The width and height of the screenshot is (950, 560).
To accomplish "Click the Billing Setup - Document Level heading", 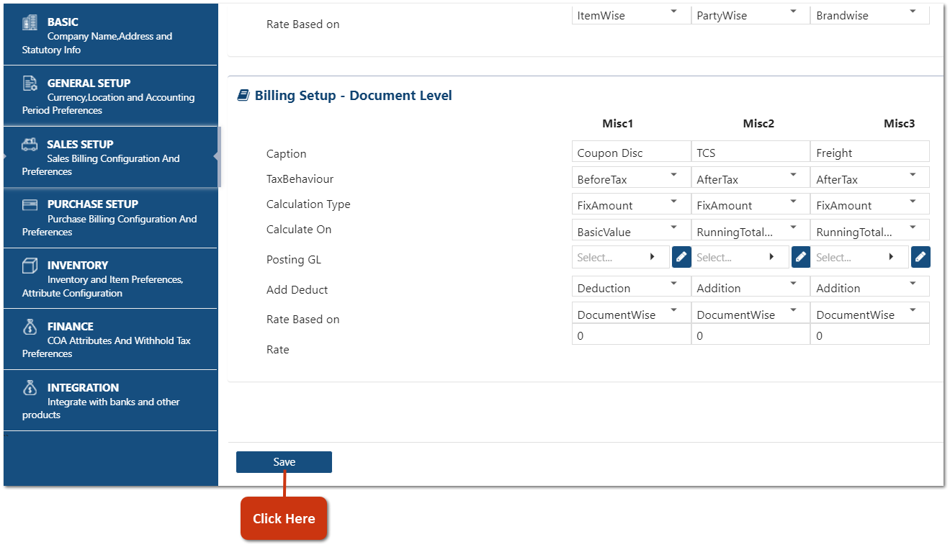I will 353,96.
